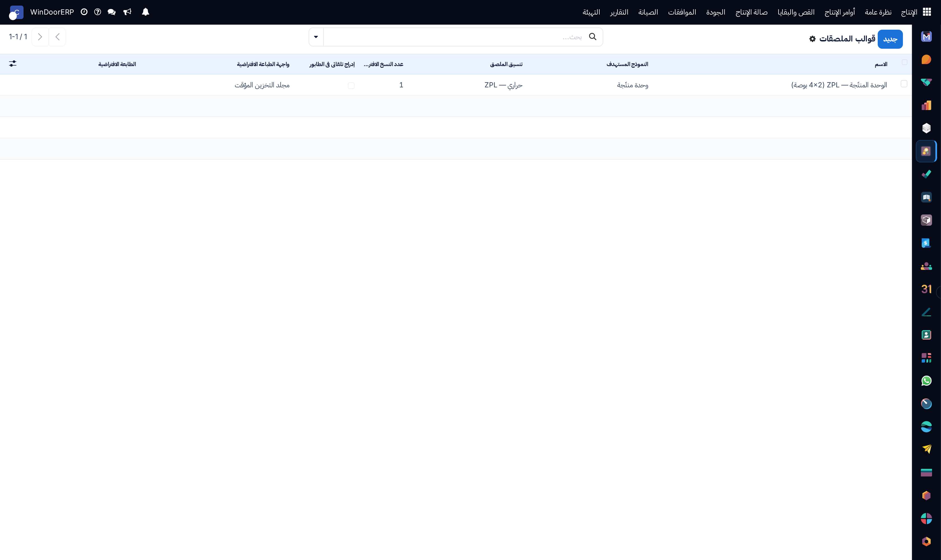941x560 pixels.
Task: Open the أوامر الإنتاج menu
Action: coord(839,12)
